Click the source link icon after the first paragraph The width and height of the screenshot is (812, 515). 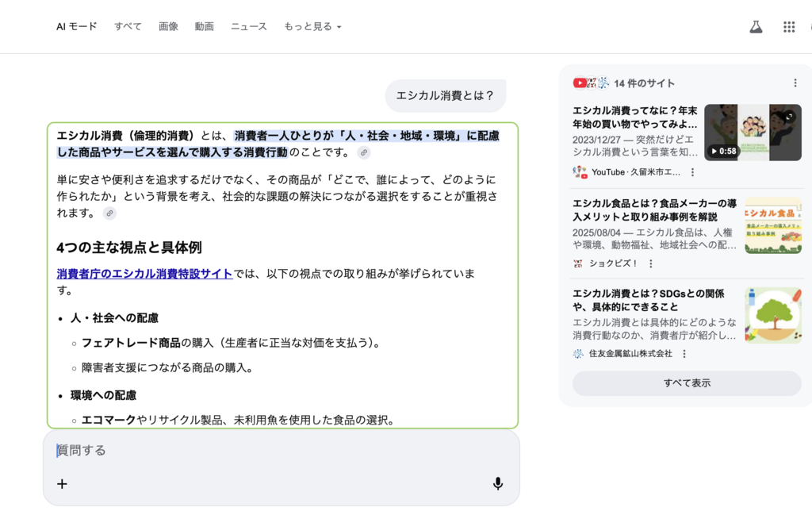click(363, 152)
